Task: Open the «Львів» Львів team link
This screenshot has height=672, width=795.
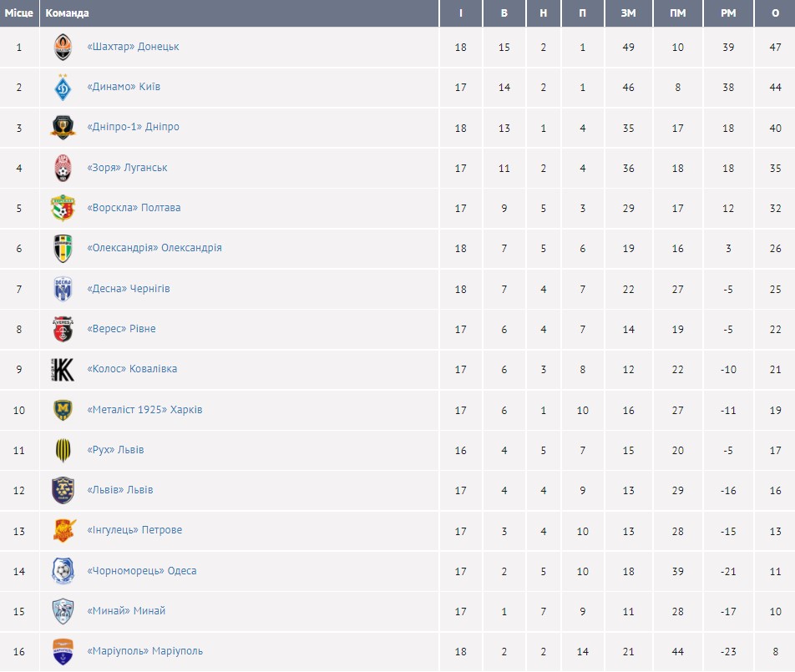Action: click(x=120, y=490)
